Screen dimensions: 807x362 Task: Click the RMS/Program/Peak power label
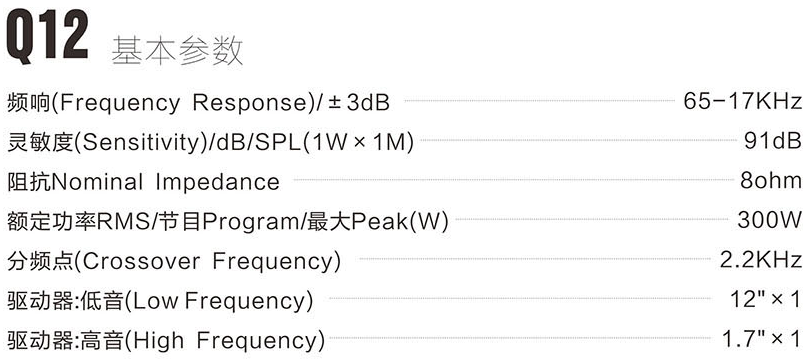pos(227,222)
